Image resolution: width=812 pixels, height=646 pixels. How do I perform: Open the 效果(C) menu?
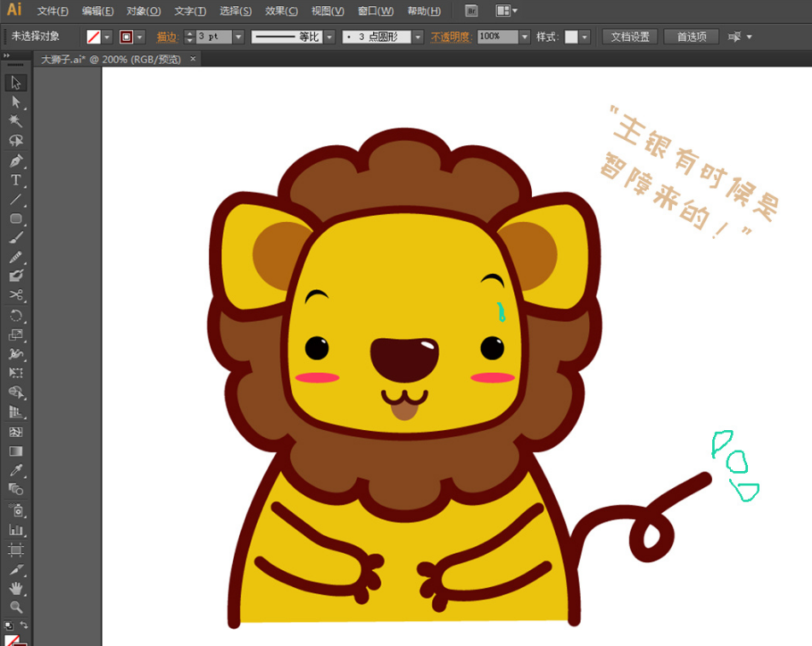pos(281,11)
